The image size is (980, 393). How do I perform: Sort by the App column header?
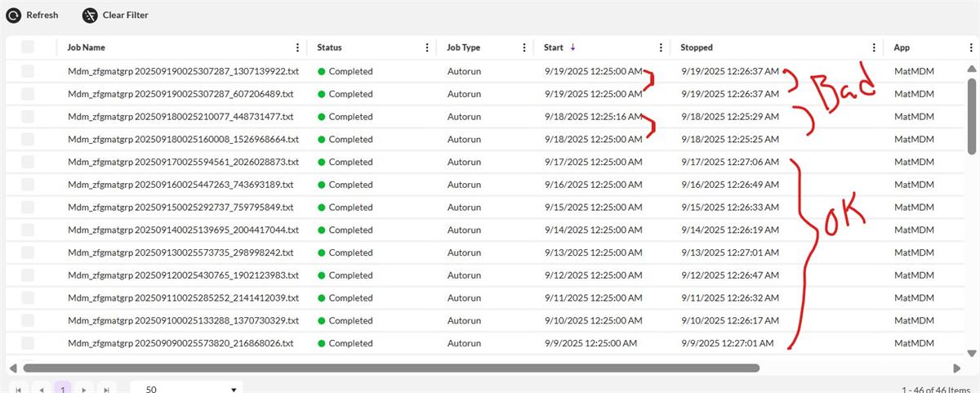pyautogui.click(x=902, y=47)
